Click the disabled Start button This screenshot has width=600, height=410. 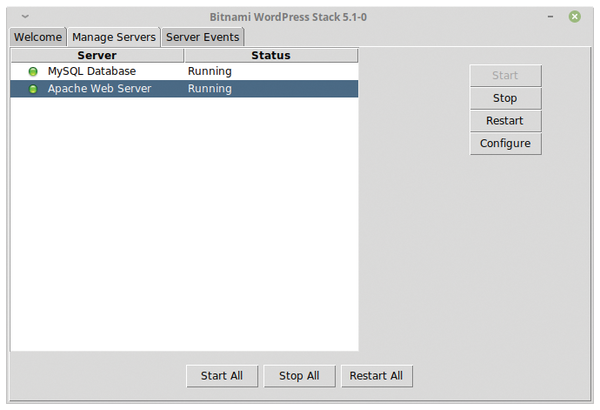coord(505,75)
